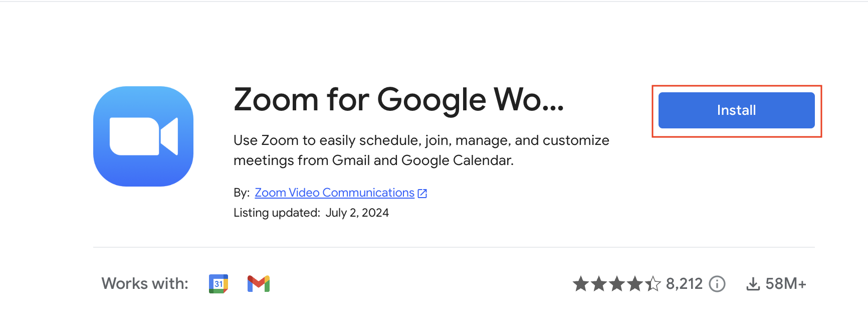
Task: Click the Zoom for Google Wo... title
Action: click(x=398, y=101)
